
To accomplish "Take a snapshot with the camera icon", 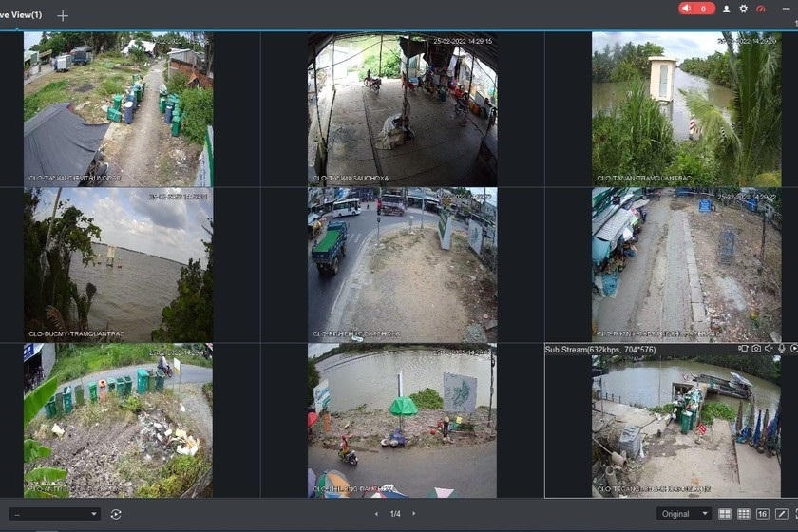I will (756, 349).
